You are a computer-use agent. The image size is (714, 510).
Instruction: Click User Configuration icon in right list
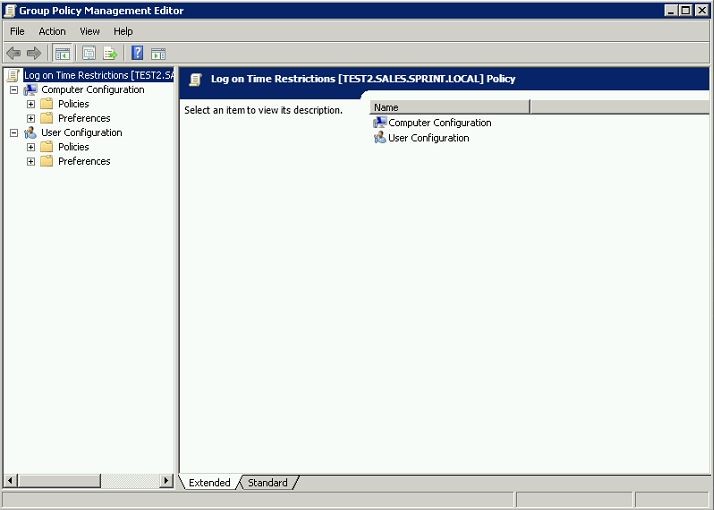[x=380, y=138]
